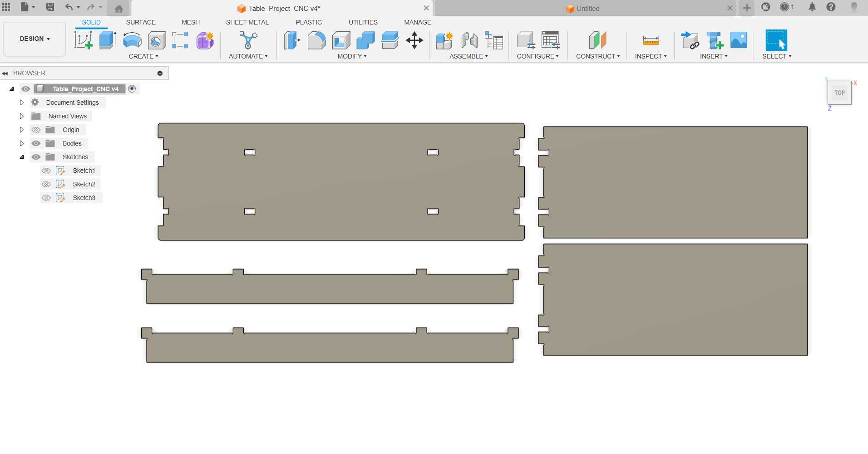
Task: Undo the last action
Action: click(69, 7)
